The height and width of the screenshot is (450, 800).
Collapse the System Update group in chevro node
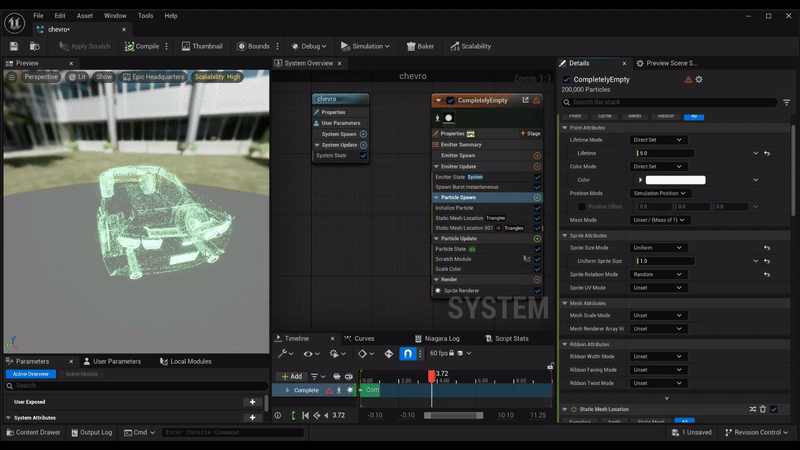[317, 145]
